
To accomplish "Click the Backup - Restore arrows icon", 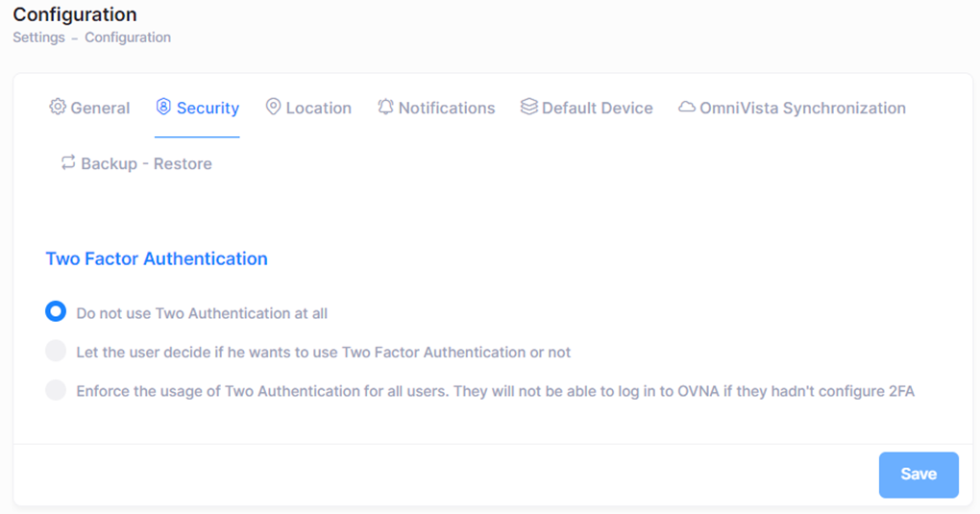I will click(x=68, y=162).
